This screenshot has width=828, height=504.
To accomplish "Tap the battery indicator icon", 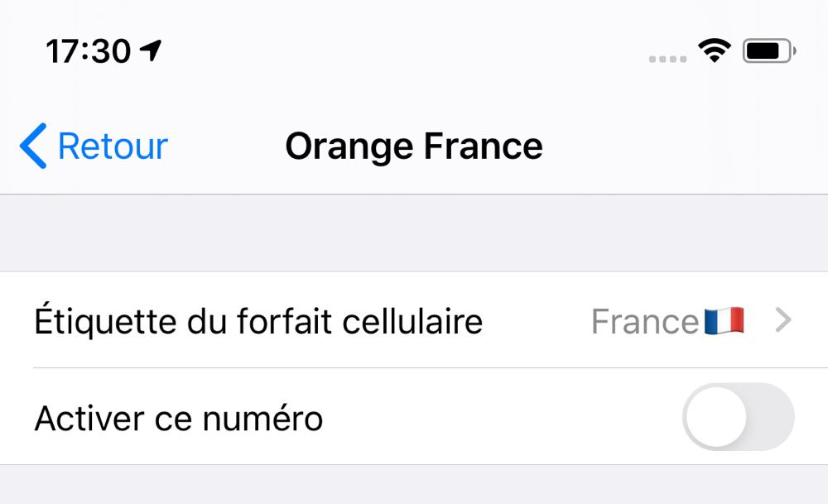I will (769, 51).
